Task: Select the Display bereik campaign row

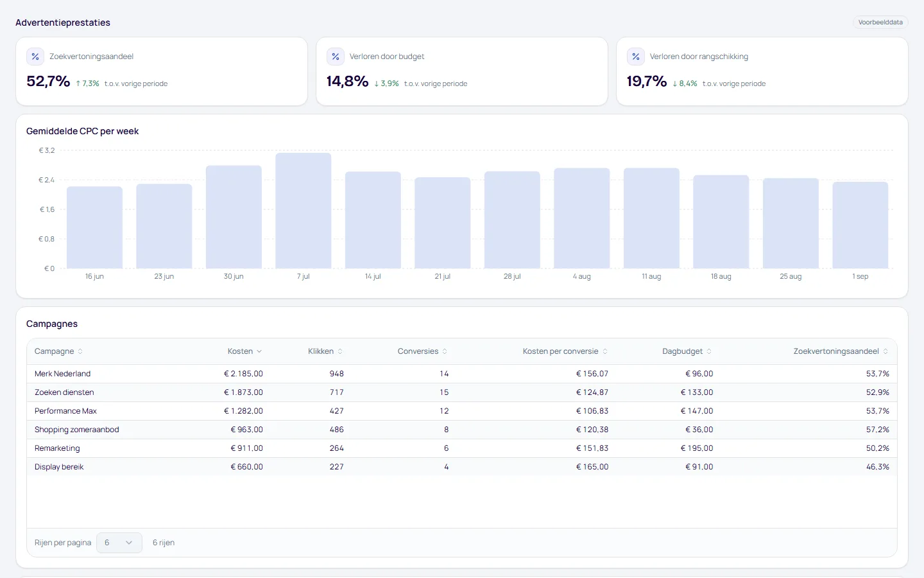Action: [x=462, y=467]
